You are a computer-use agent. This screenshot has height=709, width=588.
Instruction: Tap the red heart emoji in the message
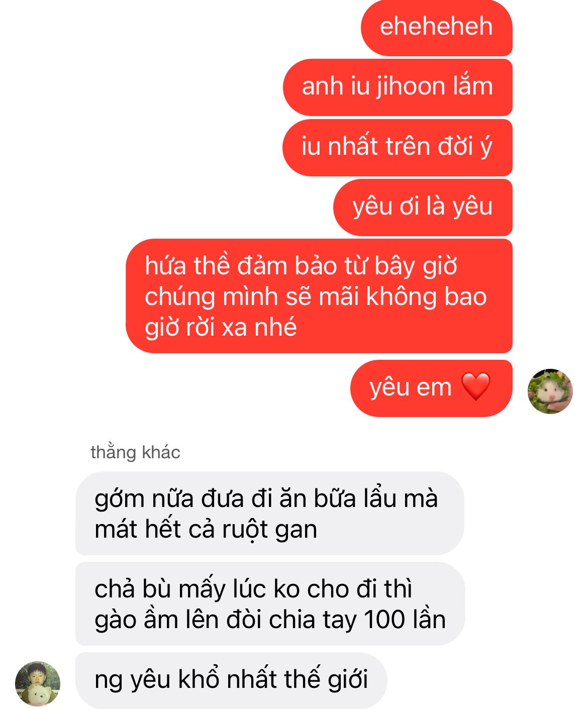tap(475, 387)
